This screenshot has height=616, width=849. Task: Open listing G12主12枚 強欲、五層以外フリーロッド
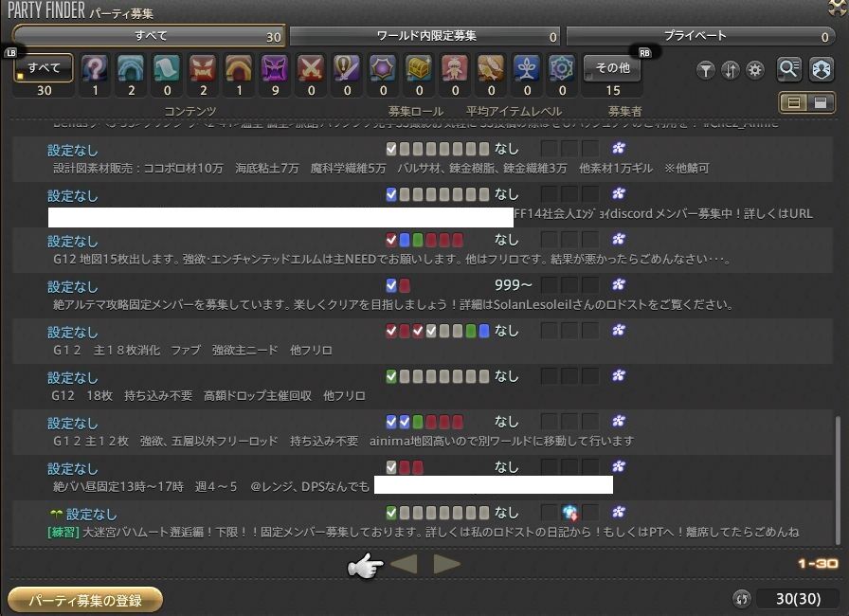pos(423,431)
